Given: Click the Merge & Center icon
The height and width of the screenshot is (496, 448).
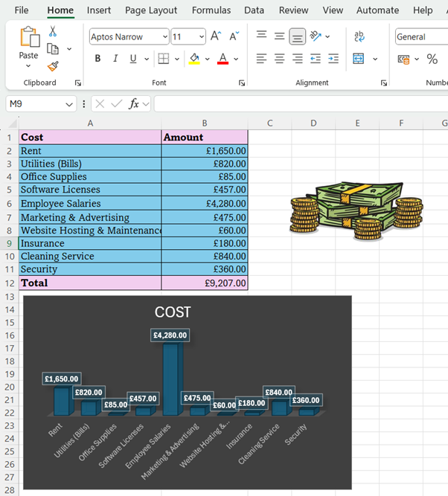Looking at the screenshot, I should 359,59.
